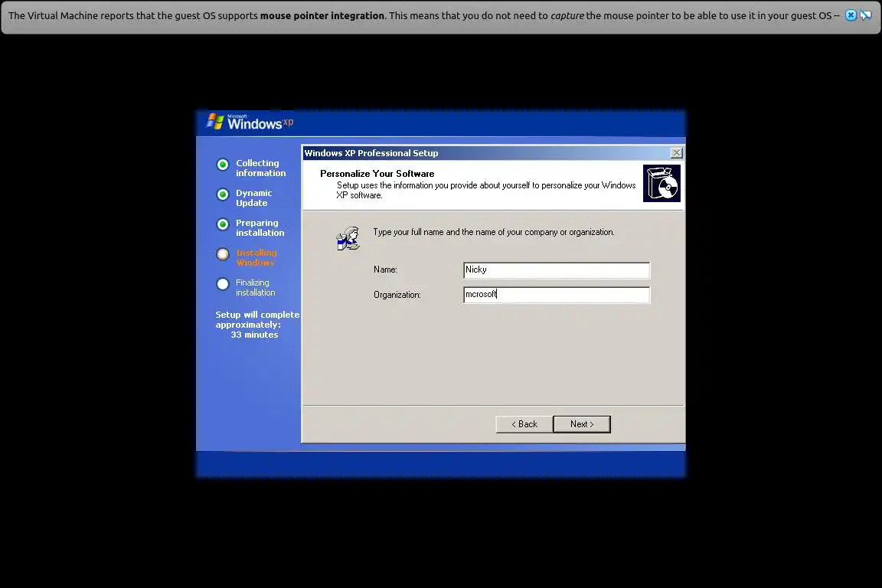Click the Windows XP flag logo
Screen dimensions: 882x588
coord(215,121)
